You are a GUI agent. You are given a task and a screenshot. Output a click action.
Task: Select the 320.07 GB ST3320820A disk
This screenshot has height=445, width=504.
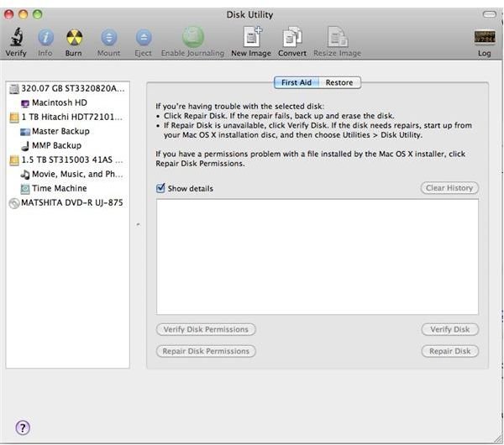[x=67, y=88]
